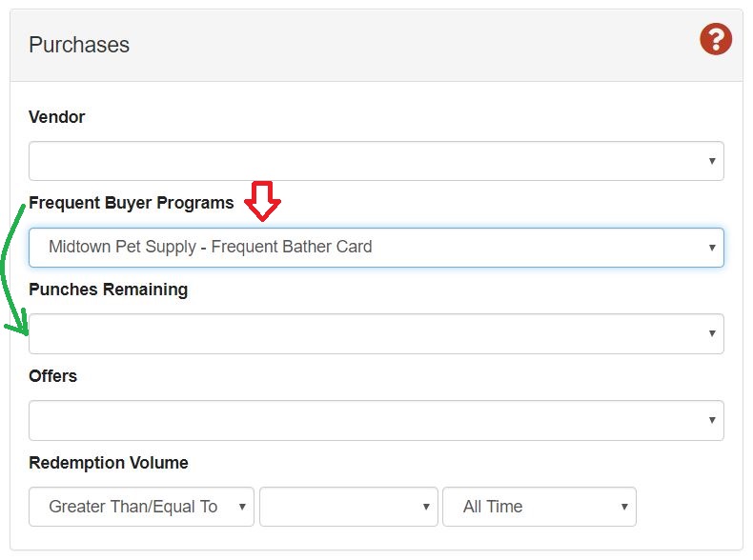Click the Vendor field label
The width and height of the screenshot is (753, 560).
click(x=57, y=117)
